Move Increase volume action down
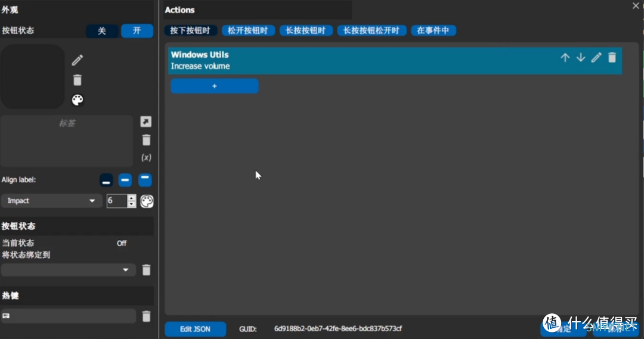This screenshot has height=339, width=644. (580, 58)
